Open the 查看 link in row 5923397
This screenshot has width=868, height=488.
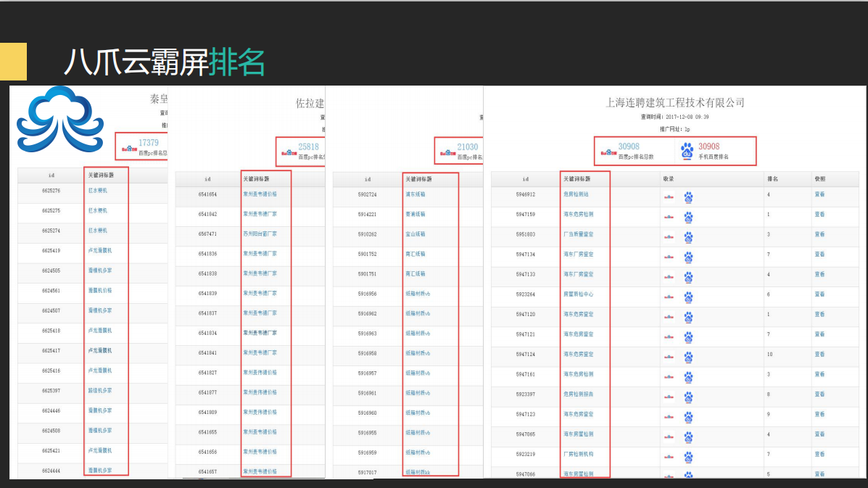point(819,394)
